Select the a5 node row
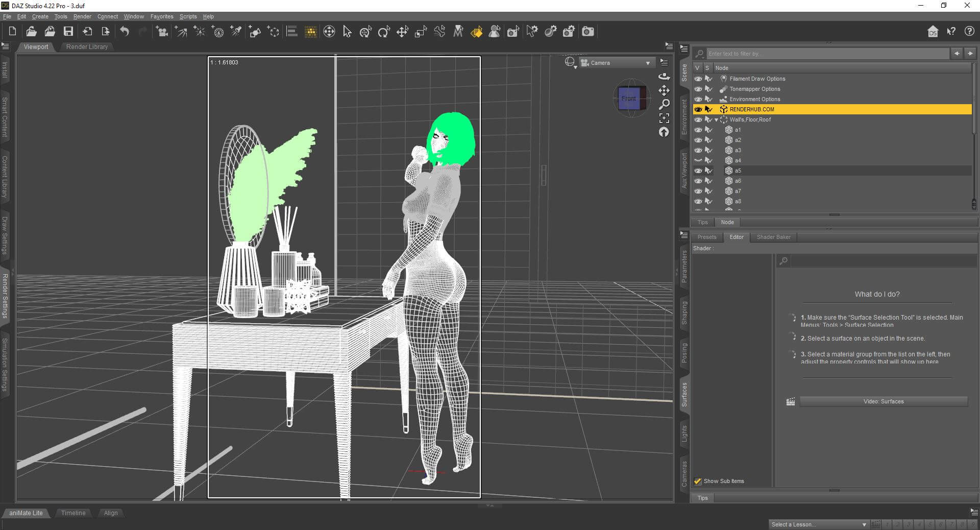The image size is (980, 530). 832,171
